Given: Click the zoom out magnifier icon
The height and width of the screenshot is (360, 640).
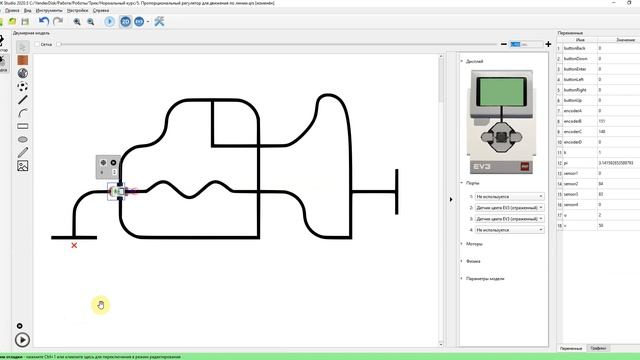Looking at the screenshot, I should click(91, 22).
